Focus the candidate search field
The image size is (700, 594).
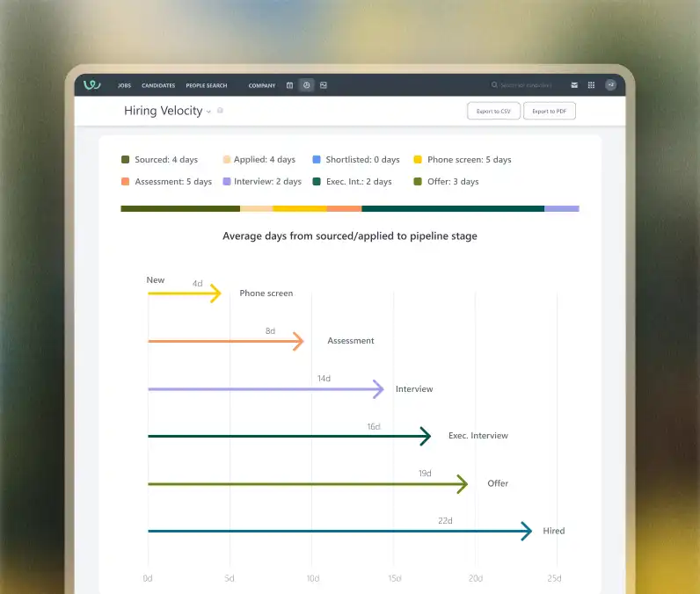(526, 85)
